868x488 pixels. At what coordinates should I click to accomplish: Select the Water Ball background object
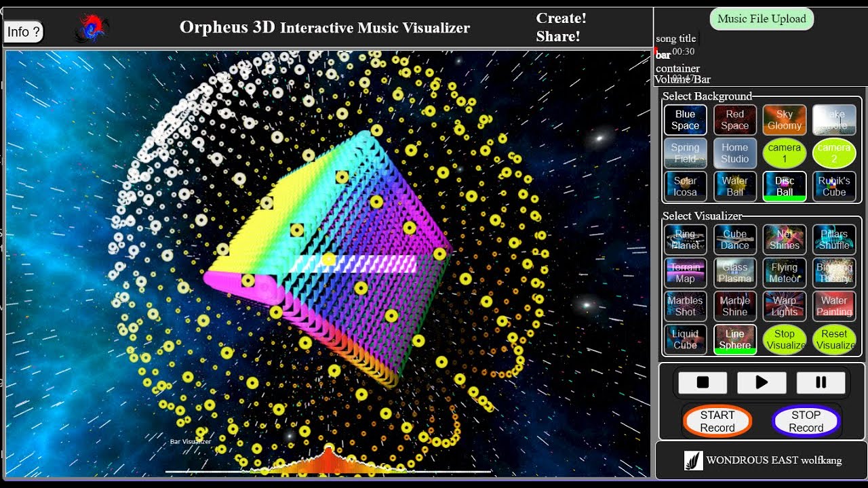tap(734, 186)
